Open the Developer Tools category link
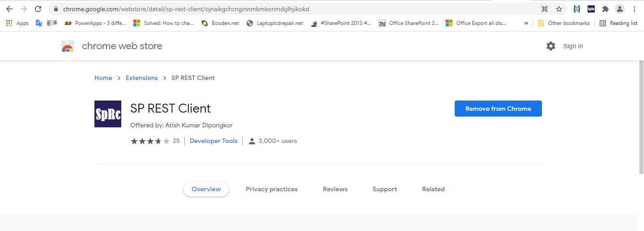This screenshot has height=231, width=644. pyautogui.click(x=213, y=141)
